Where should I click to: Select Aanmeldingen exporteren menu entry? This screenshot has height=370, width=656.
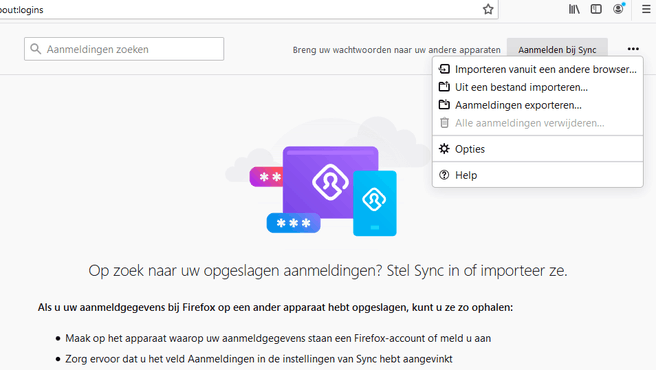(538, 105)
